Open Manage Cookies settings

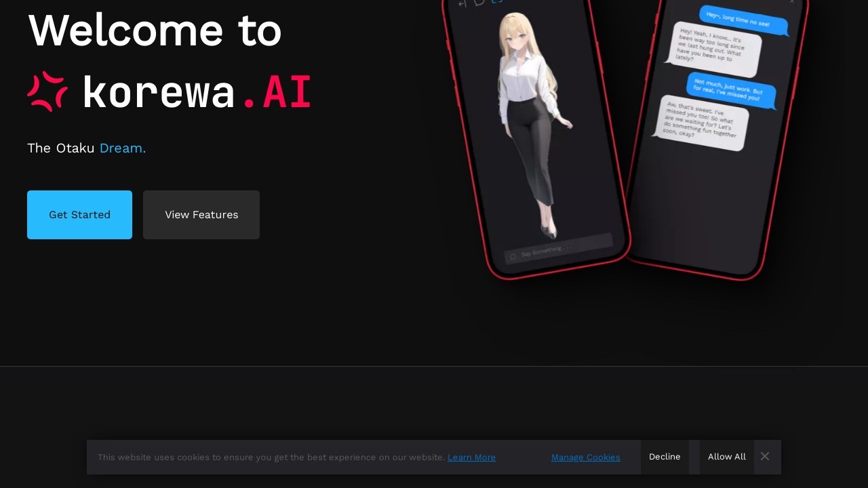tap(585, 457)
